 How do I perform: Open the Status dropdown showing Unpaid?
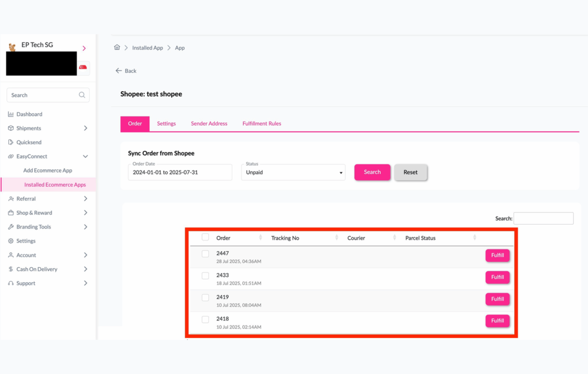(293, 173)
